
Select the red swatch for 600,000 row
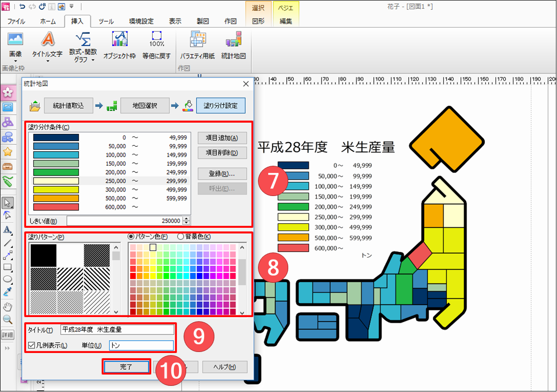[x=56, y=207]
